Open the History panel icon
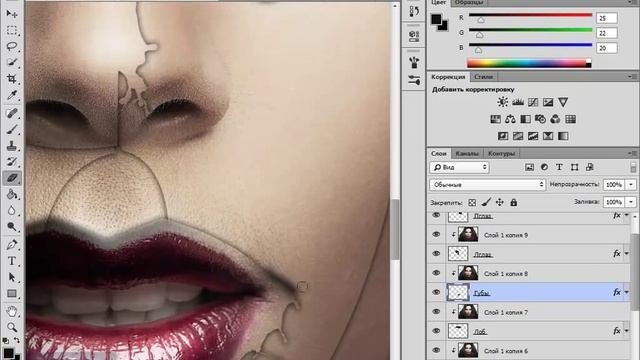This screenshot has height=360, width=640. [414, 11]
